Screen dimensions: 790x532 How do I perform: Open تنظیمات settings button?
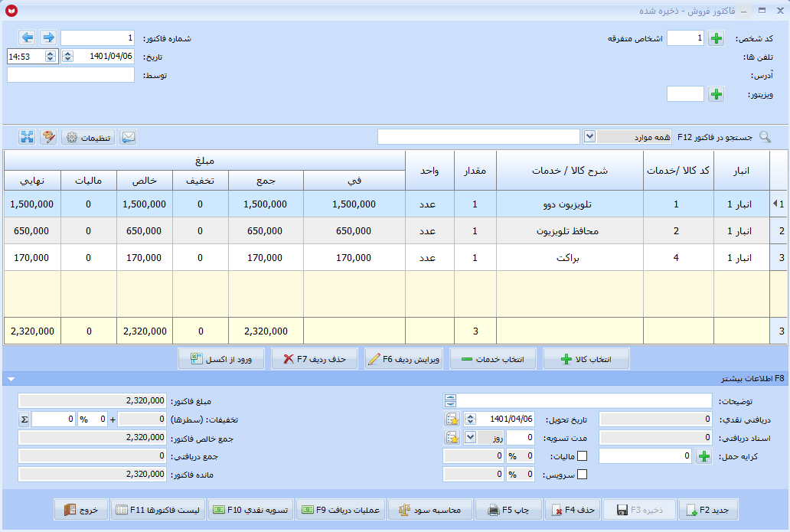point(88,137)
